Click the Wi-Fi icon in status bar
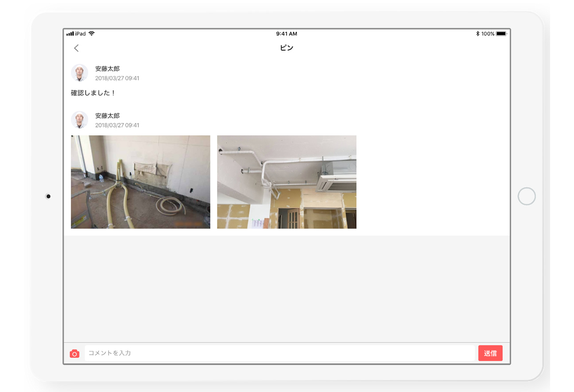 (x=92, y=34)
